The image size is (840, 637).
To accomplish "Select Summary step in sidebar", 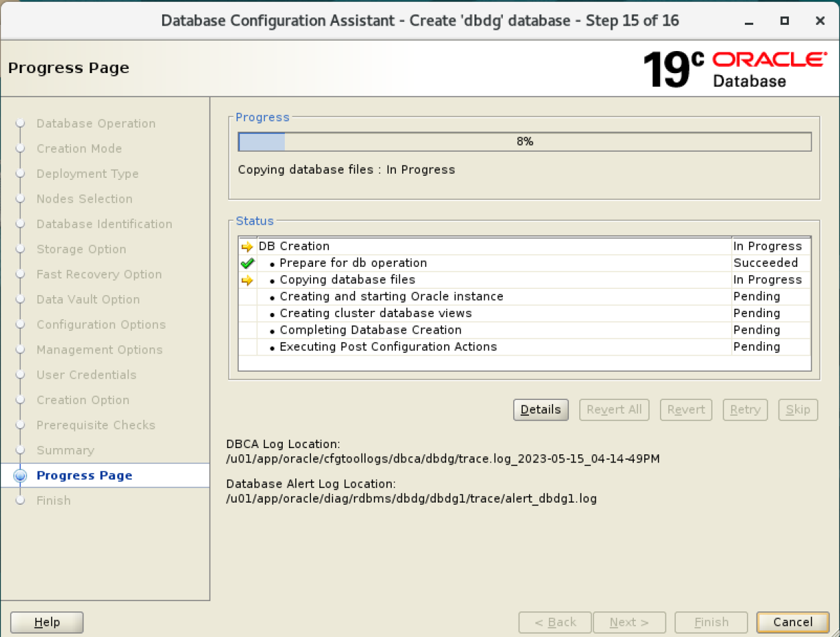I will [66, 451].
